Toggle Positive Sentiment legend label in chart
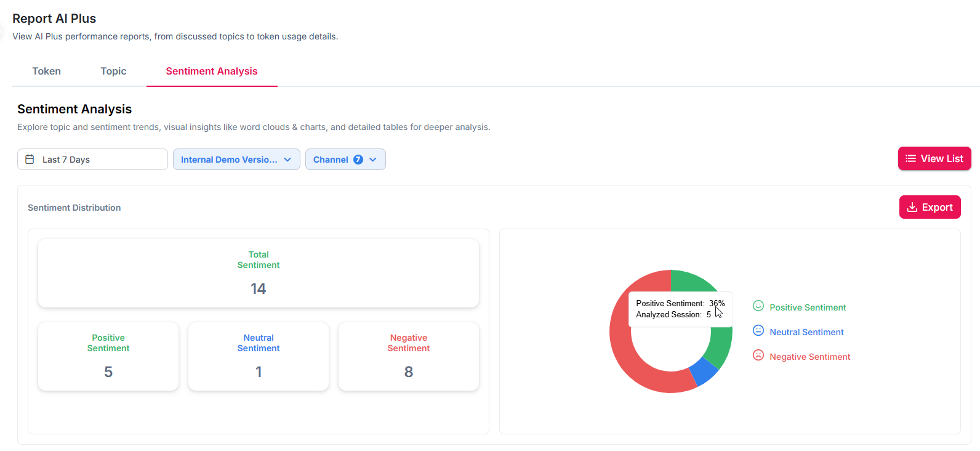The width and height of the screenshot is (980, 451). 808,307
